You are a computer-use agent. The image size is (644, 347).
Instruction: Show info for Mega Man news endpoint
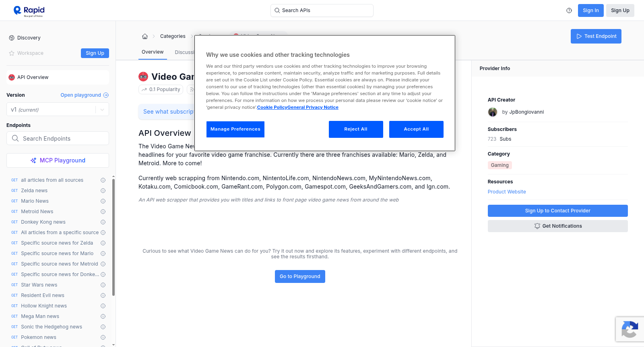[103, 316]
